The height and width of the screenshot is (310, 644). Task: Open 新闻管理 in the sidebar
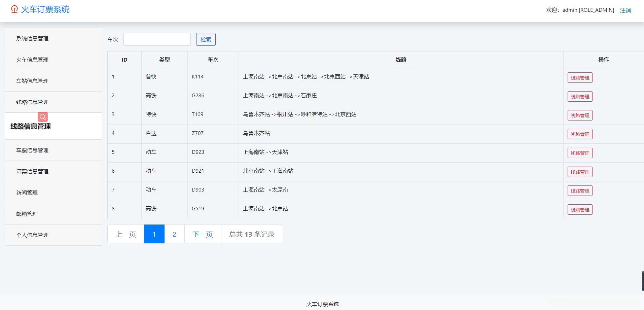tap(27, 193)
